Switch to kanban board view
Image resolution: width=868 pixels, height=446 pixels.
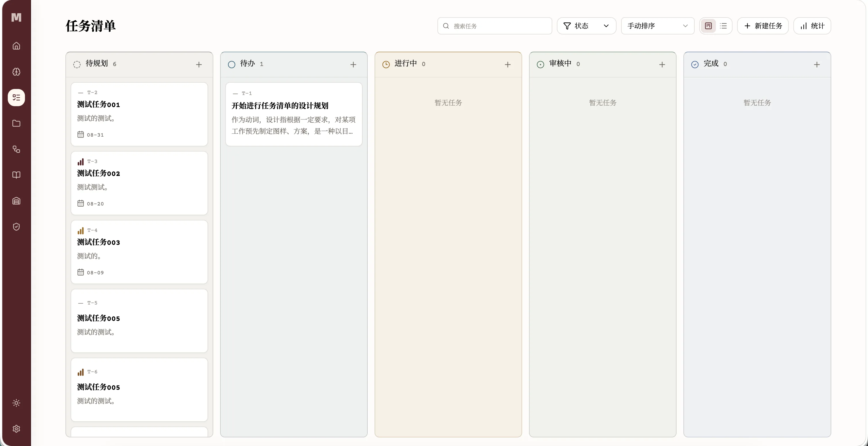[708, 26]
